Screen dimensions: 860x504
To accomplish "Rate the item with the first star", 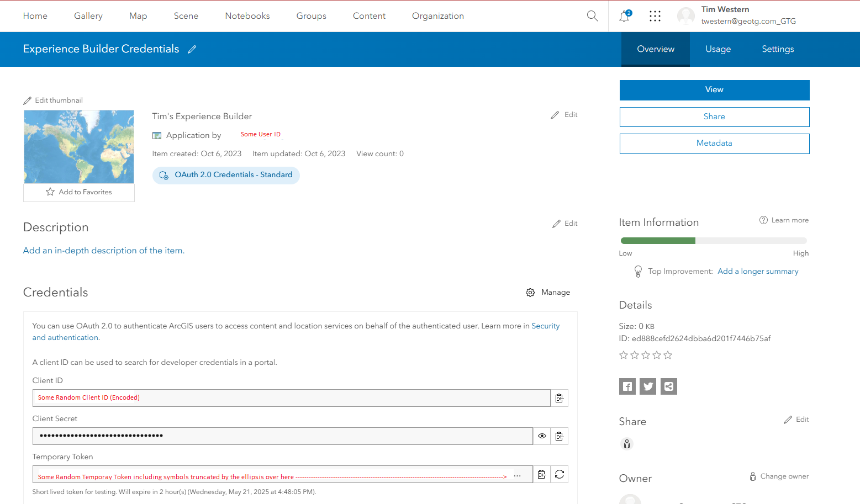I will point(624,355).
